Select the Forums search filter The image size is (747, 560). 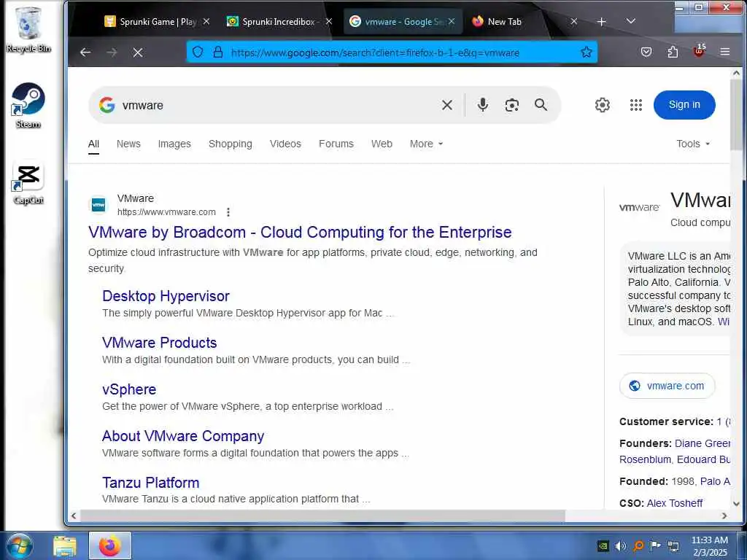coord(336,144)
